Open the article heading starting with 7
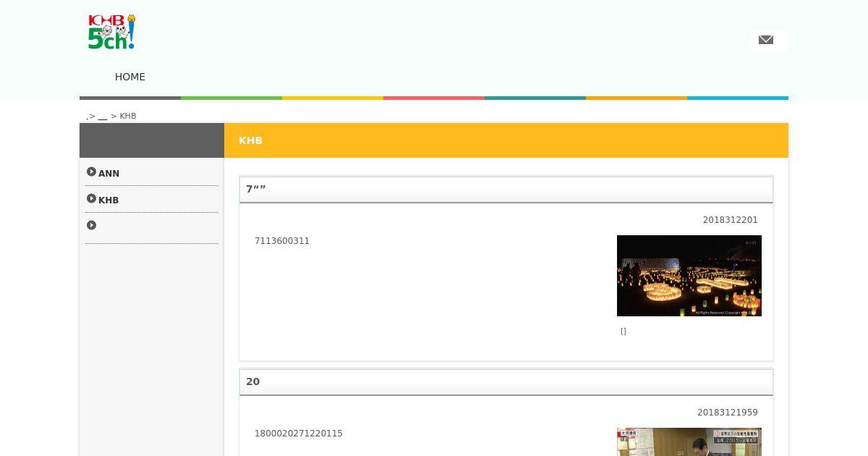The width and height of the screenshot is (868, 456). tap(506, 190)
